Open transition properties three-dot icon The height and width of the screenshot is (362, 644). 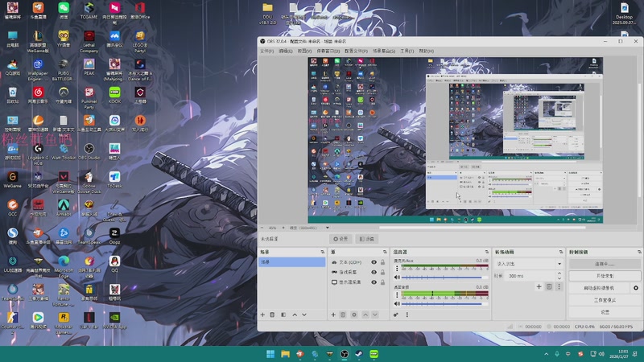coord(559,286)
